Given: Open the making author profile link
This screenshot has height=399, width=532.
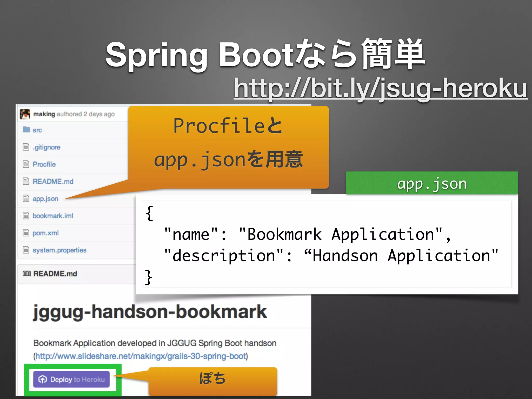Looking at the screenshot, I should [x=44, y=114].
